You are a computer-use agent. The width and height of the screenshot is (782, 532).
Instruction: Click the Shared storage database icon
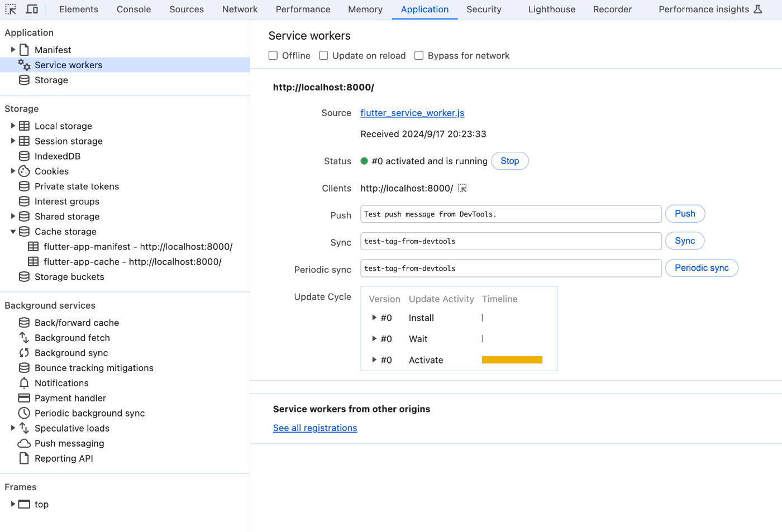[x=24, y=217]
